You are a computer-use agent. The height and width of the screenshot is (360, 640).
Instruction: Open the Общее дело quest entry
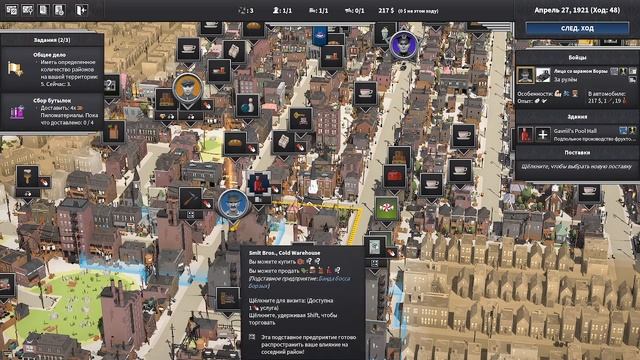(52, 70)
